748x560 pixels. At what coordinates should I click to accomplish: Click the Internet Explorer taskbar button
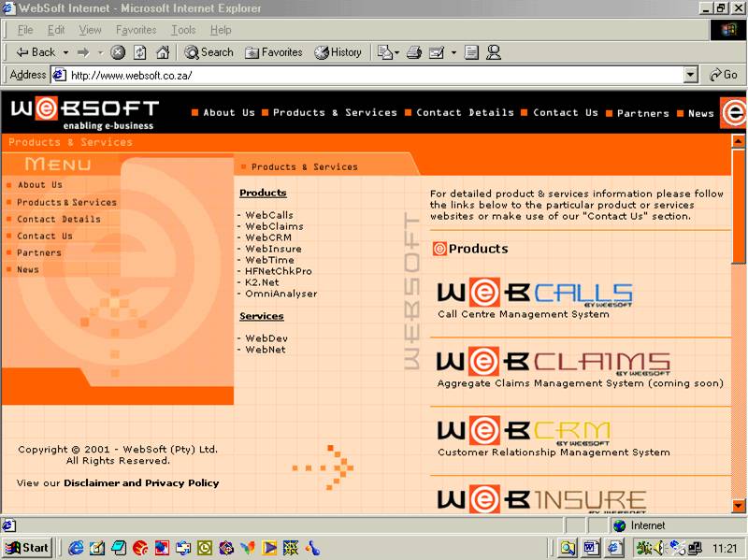[x=614, y=548]
